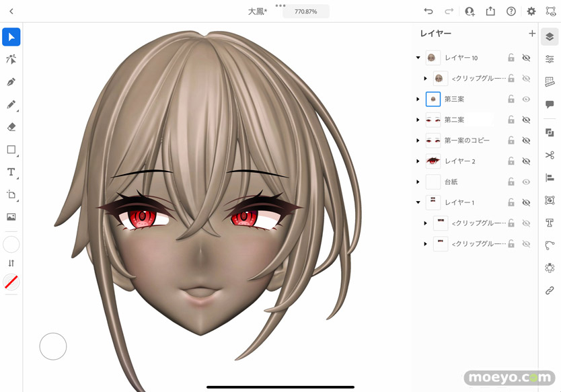Open the Properties panel tab

click(550, 59)
